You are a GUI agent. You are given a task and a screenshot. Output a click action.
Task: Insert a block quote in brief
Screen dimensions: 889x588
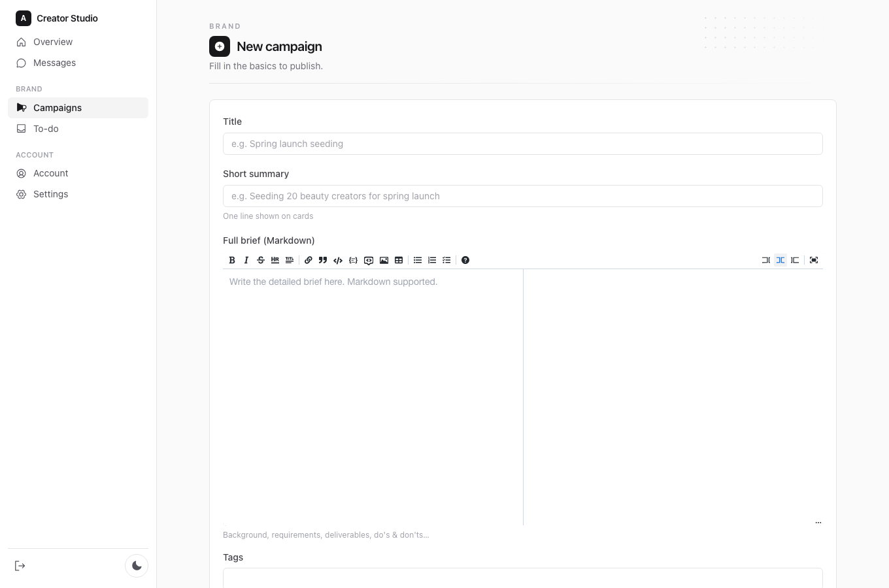coord(323,260)
